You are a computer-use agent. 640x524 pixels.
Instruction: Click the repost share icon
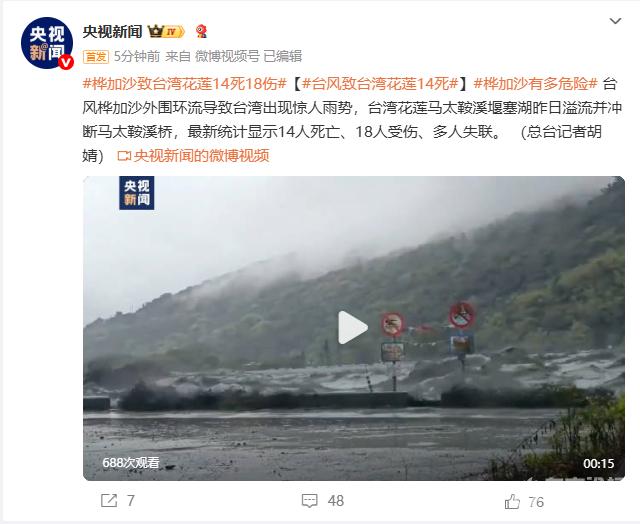(x=109, y=501)
